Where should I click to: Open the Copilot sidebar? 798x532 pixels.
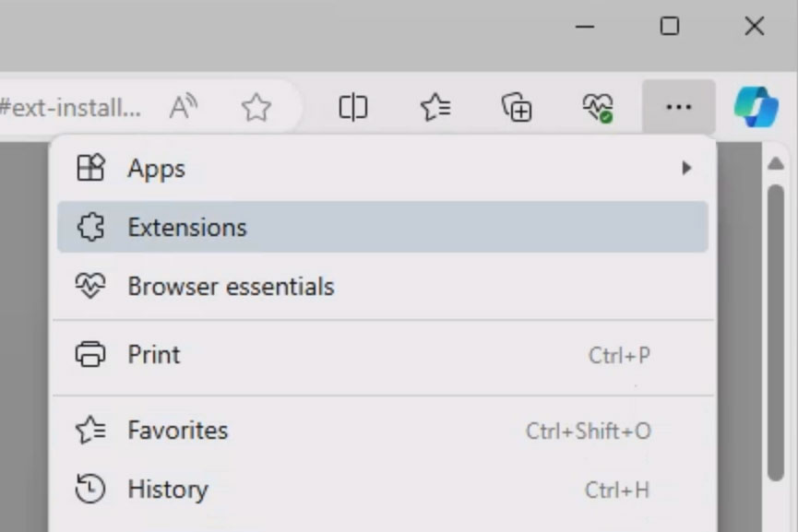click(x=756, y=107)
